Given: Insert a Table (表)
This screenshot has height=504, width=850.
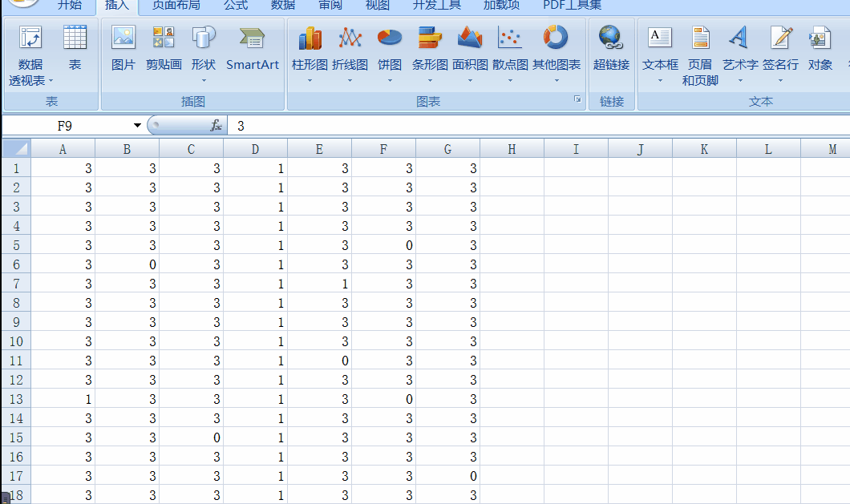Looking at the screenshot, I should (x=75, y=49).
